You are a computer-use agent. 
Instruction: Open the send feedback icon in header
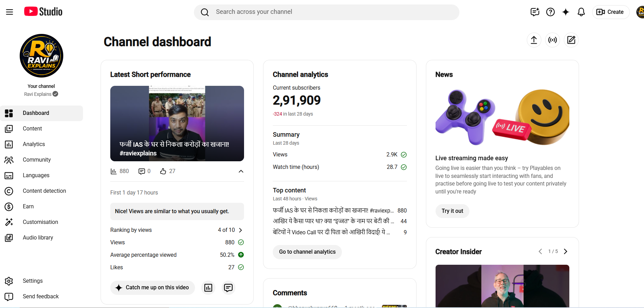535,12
